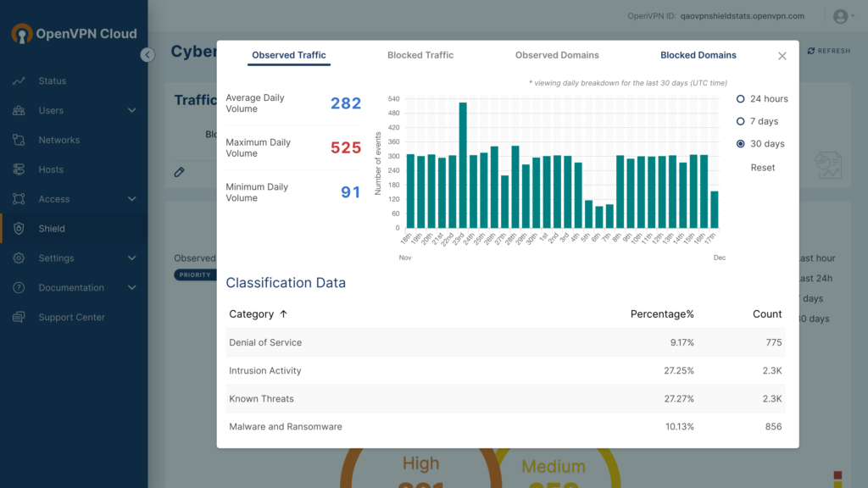This screenshot has width=868, height=488.
Task: Switch to Blocked Traffic tab
Action: pos(420,55)
